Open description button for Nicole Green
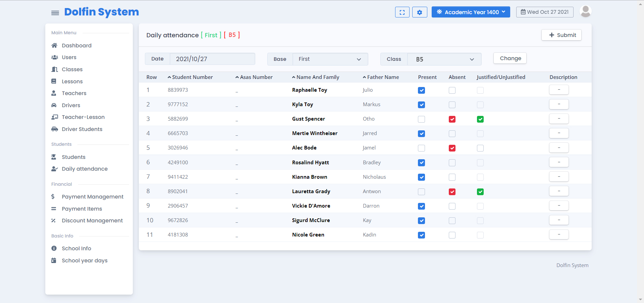Image resolution: width=644 pixels, height=303 pixels. [559, 234]
